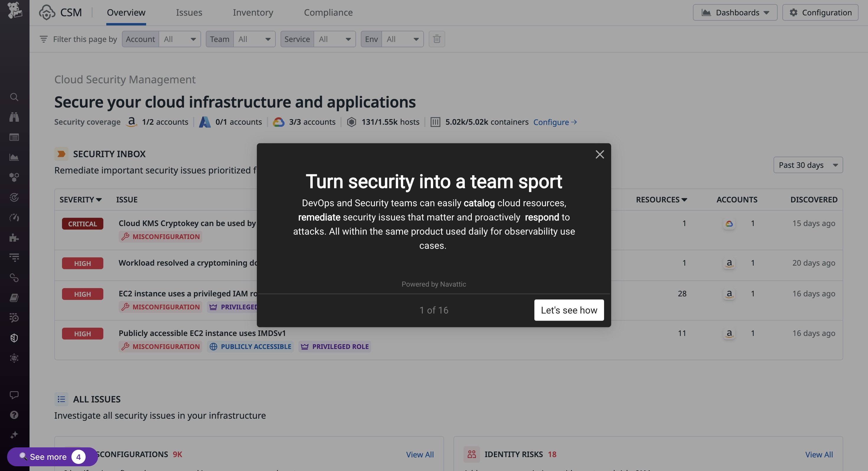Screen dimensions: 868x471
Task: Click the Configuration button
Action: pos(820,12)
